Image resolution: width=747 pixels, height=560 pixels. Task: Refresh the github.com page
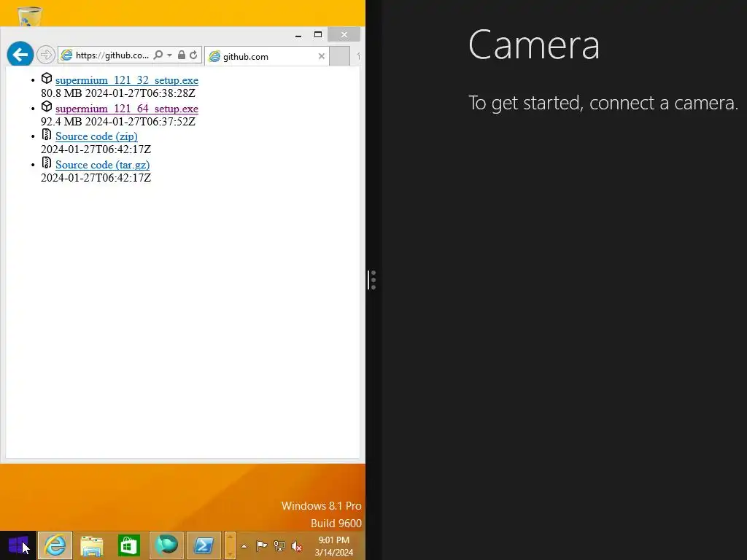tap(193, 55)
